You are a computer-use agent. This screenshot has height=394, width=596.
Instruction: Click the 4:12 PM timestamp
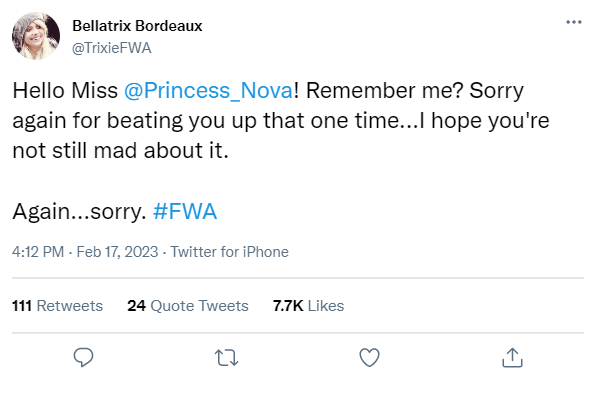(x=38, y=252)
